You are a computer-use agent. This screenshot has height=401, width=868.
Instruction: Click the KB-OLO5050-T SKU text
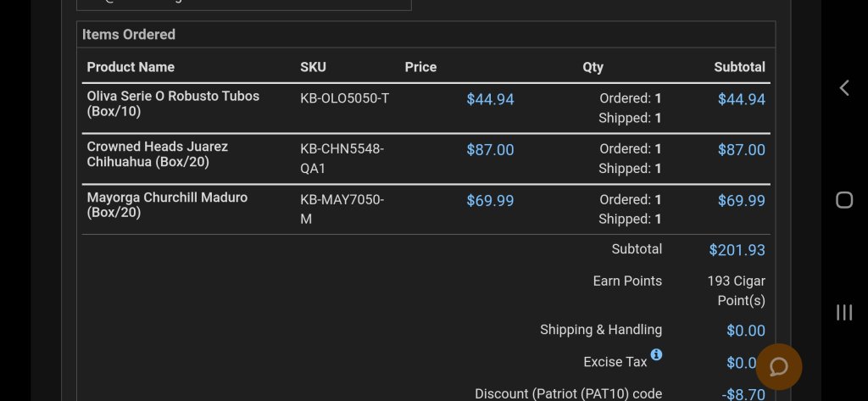coord(344,98)
